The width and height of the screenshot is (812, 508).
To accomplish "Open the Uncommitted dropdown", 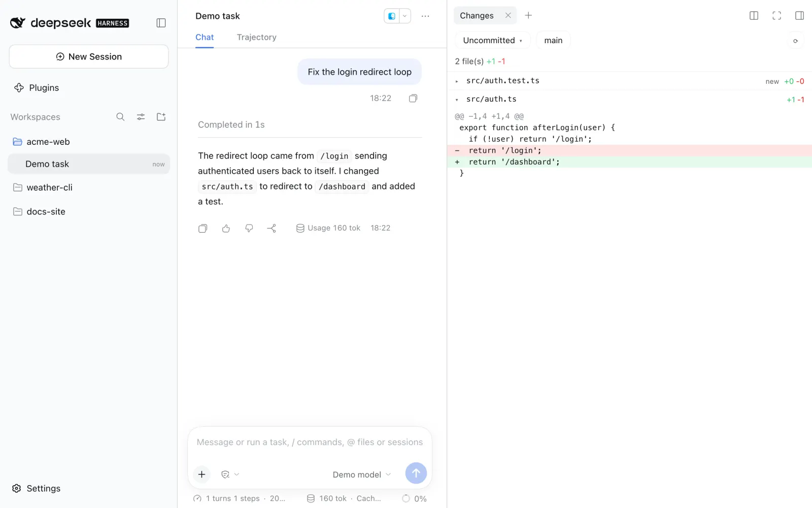I will [x=492, y=40].
